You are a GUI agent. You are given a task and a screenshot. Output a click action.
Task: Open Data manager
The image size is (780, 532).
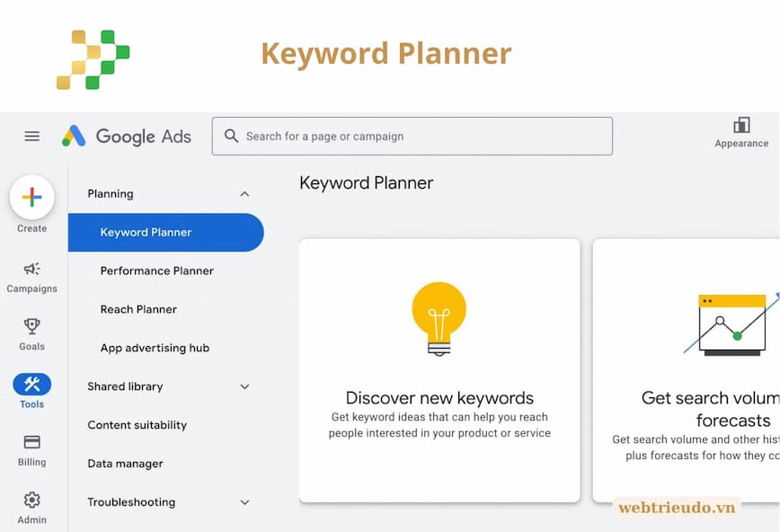[x=126, y=464]
